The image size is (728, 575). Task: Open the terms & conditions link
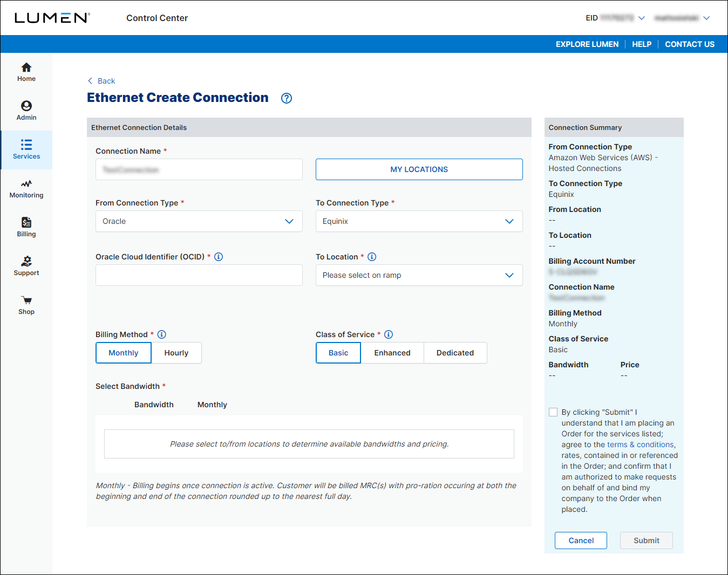coord(641,444)
